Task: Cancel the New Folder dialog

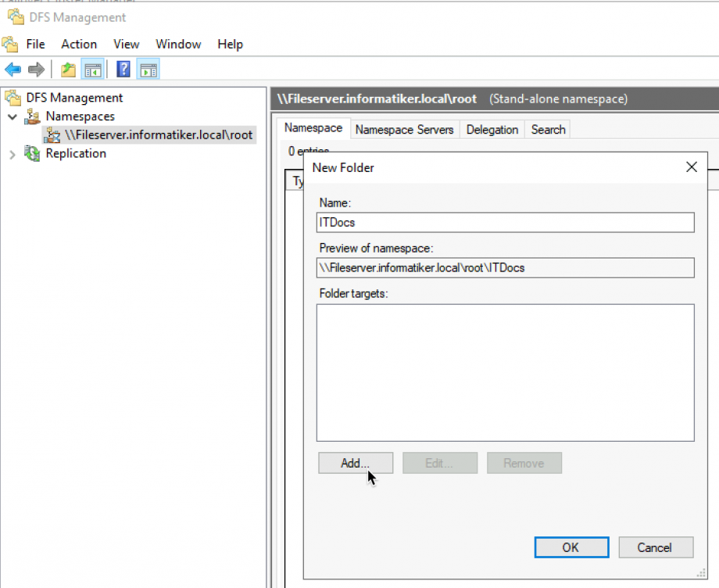Action: point(656,547)
